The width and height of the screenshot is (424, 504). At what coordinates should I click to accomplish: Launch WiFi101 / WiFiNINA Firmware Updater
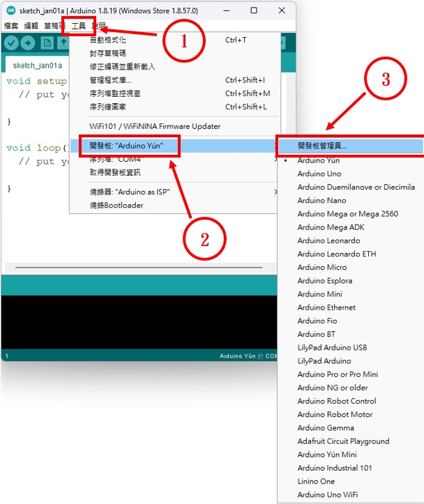tap(174, 126)
